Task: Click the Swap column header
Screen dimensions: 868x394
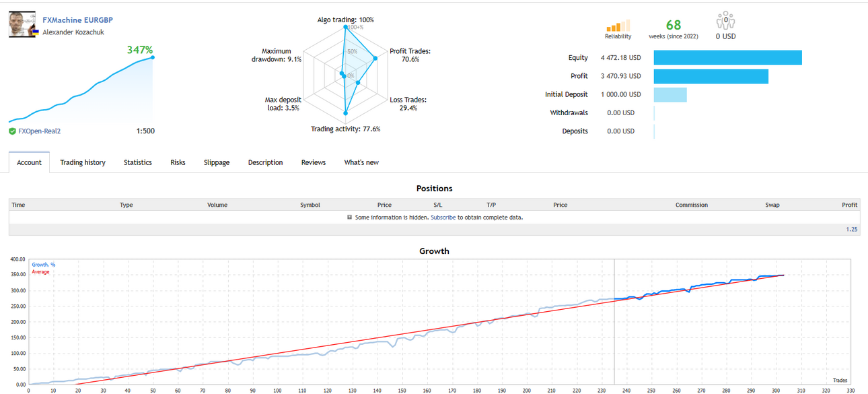Action: click(x=772, y=205)
